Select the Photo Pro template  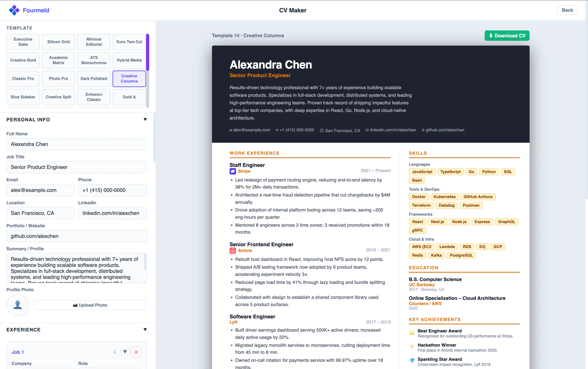point(58,79)
